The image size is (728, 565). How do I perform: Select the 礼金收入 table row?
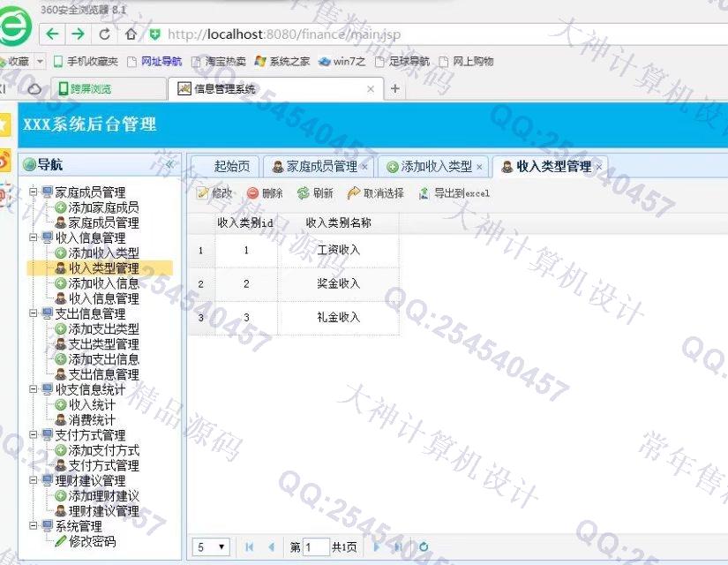point(294,318)
